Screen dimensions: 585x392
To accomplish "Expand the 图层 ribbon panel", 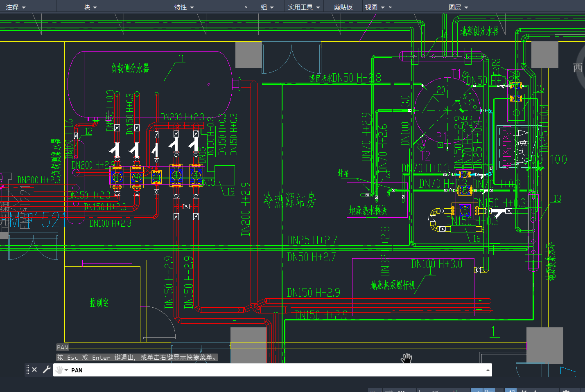I will pyautogui.click(x=458, y=7).
